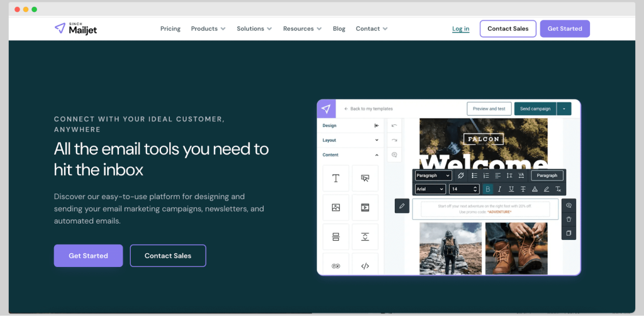Delete selected block with trash icon
The width and height of the screenshot is (644, 316).
click(x=569, y=219)
